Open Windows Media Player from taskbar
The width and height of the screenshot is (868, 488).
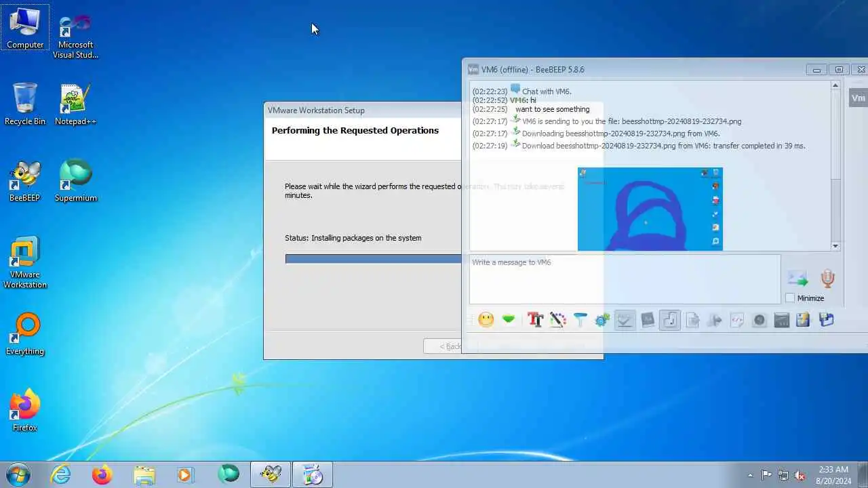[186, 474]
